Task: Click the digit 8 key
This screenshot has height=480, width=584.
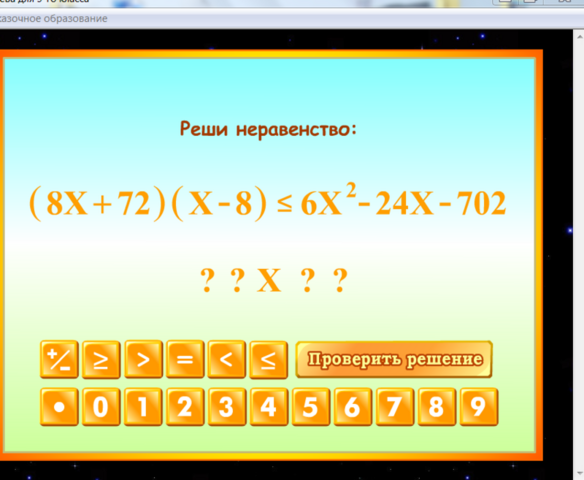Action: [x=437, y=407]
